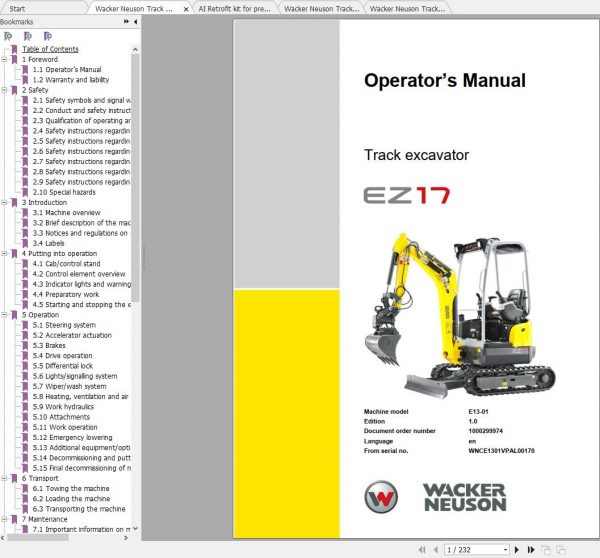Click the excavator image on the cover page
This screenshot has height=558, width=600.
pyautogui.click(x=460, y=315)
